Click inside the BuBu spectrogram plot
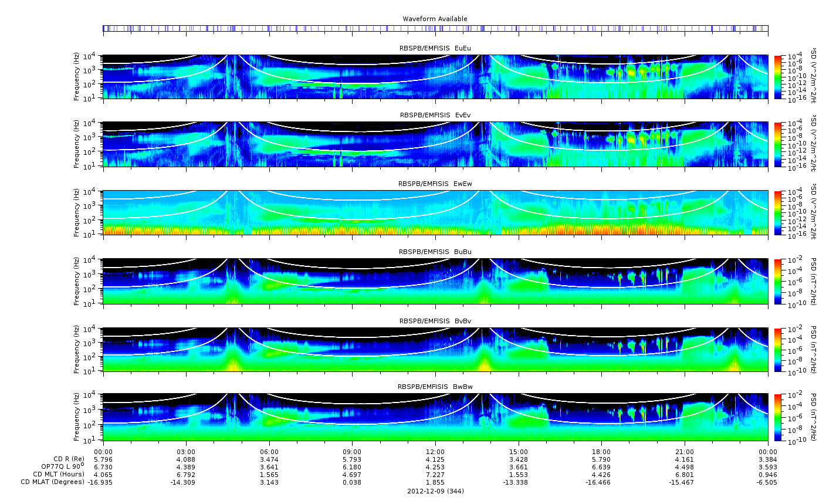The image size is (826, 504). [435, 281]
